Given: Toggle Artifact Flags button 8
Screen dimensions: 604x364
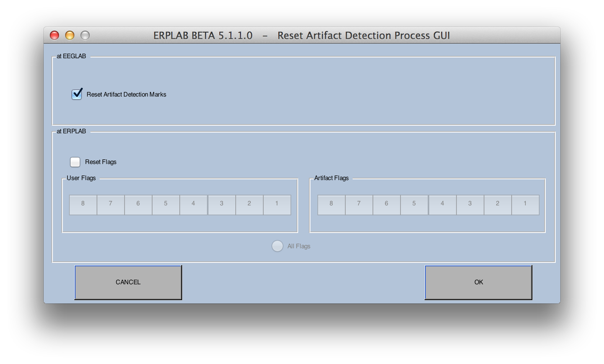Looking at the screenshot, I should 332,205.
